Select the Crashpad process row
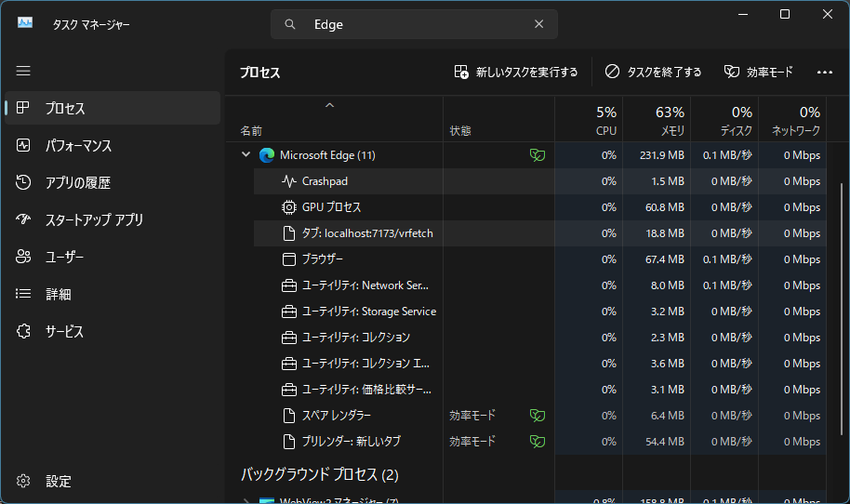This screenshot has width=850, height=504. 540,181
